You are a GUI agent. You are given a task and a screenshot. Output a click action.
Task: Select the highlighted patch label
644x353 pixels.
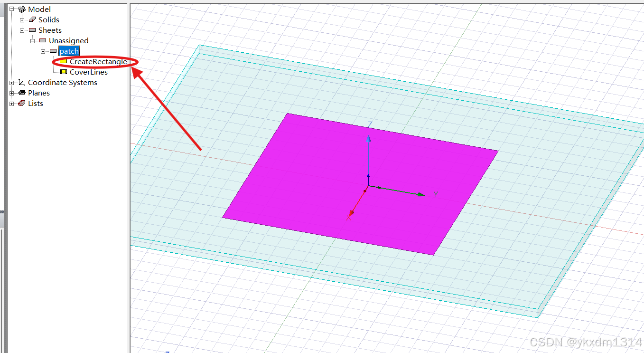(69, 51)
